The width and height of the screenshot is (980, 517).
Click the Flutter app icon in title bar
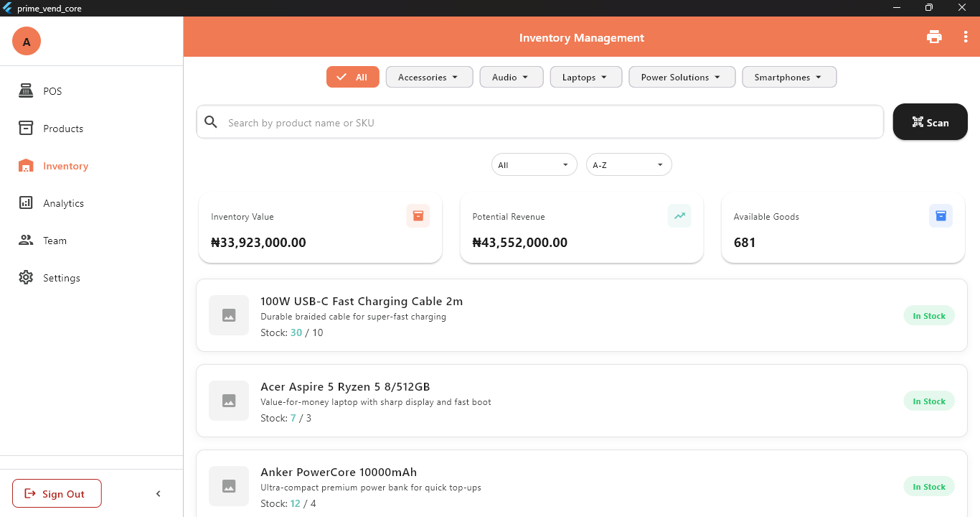(x=8, y=8)
